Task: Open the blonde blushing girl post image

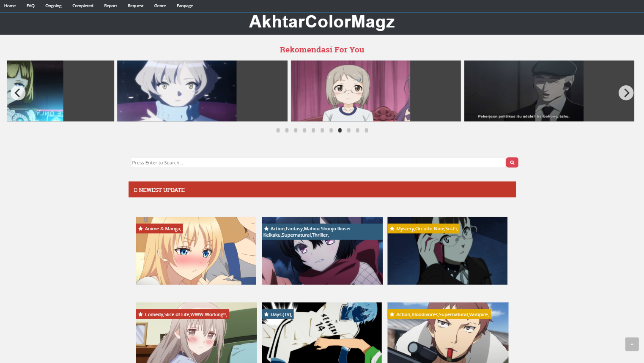Action: [196, 251]
